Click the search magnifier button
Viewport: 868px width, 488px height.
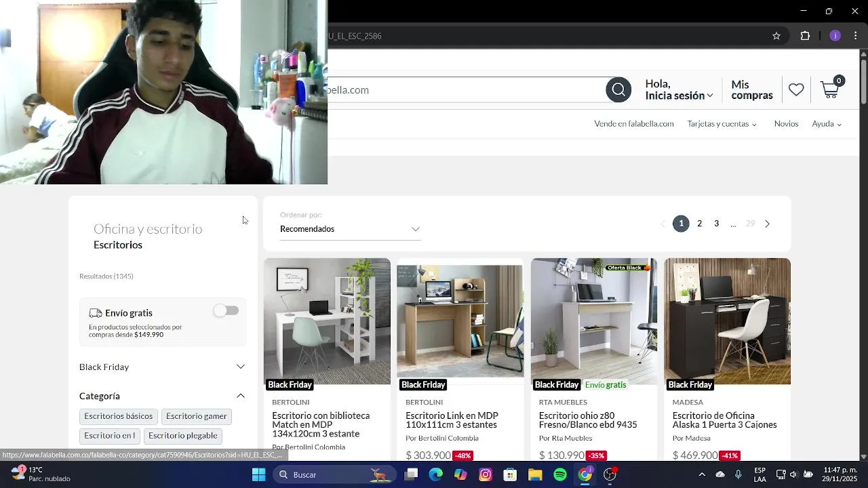[618, 89]
